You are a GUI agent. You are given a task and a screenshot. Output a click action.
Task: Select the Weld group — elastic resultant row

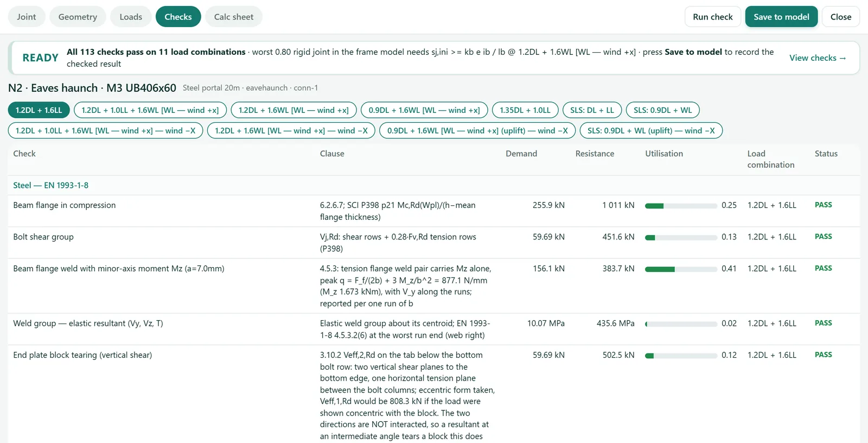pos(434,329)
